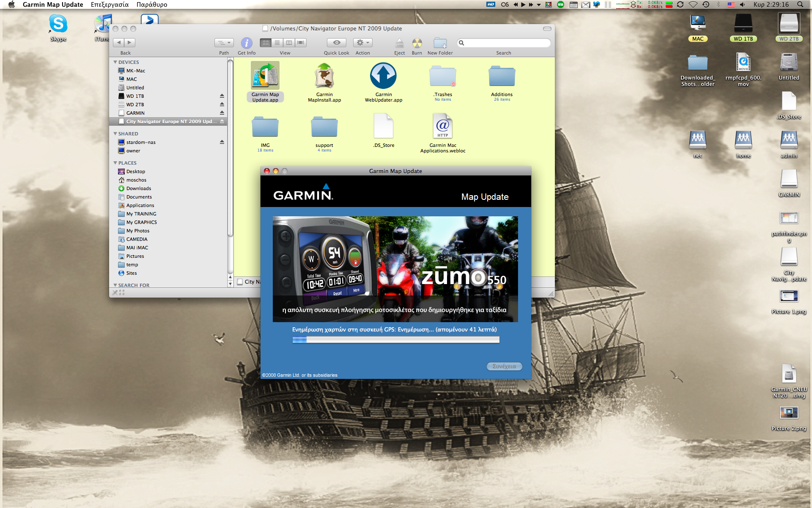
Task: Open Garmin Mac Applications.webloc link file
Action: tap(443, 133)
